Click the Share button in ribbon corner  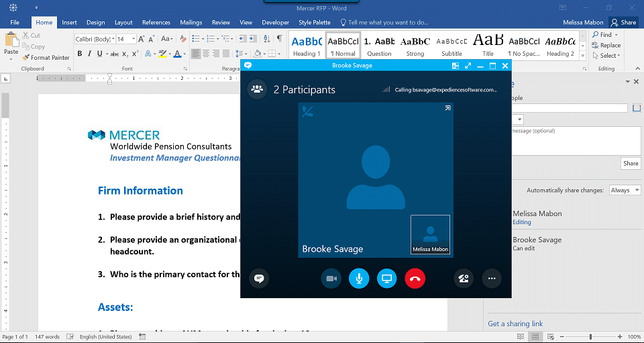(x=623, y=23)
